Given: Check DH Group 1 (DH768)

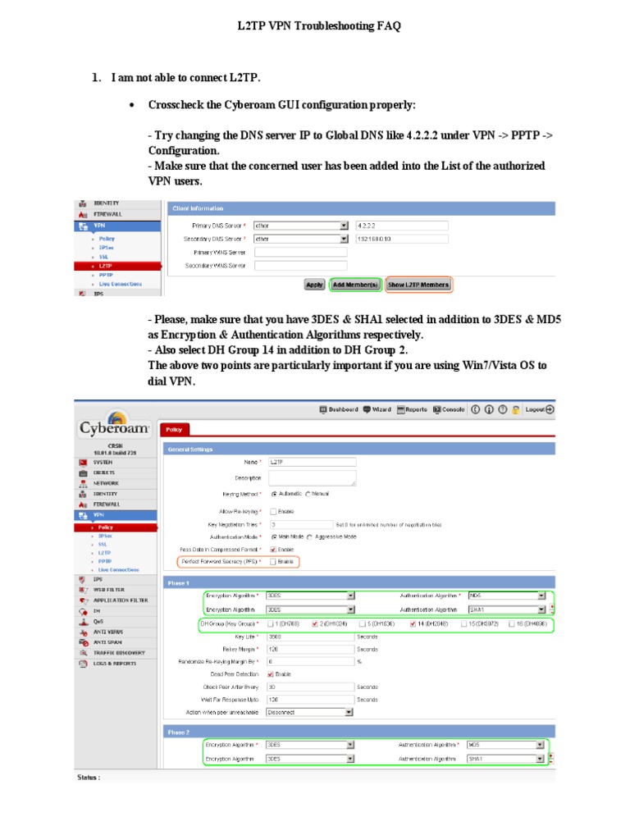Looking at the screenshot, I should point(271,624).
